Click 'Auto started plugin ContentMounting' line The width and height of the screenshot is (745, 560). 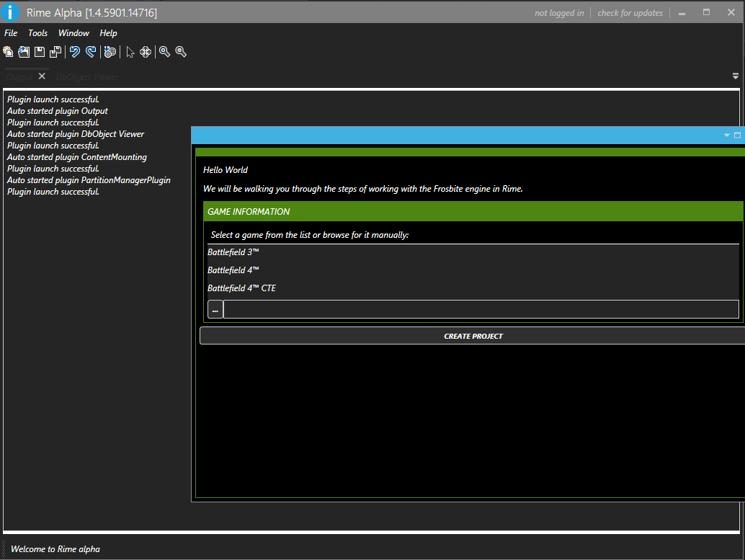(77, 157)
